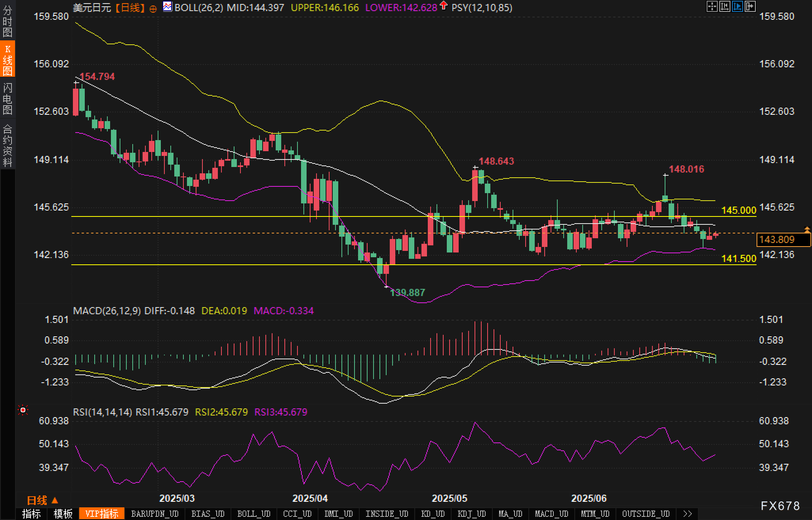The width and height of the screenshot is (812, 520).
Task: Select the VIP指标 tab
Action: [x=102, y=514]
